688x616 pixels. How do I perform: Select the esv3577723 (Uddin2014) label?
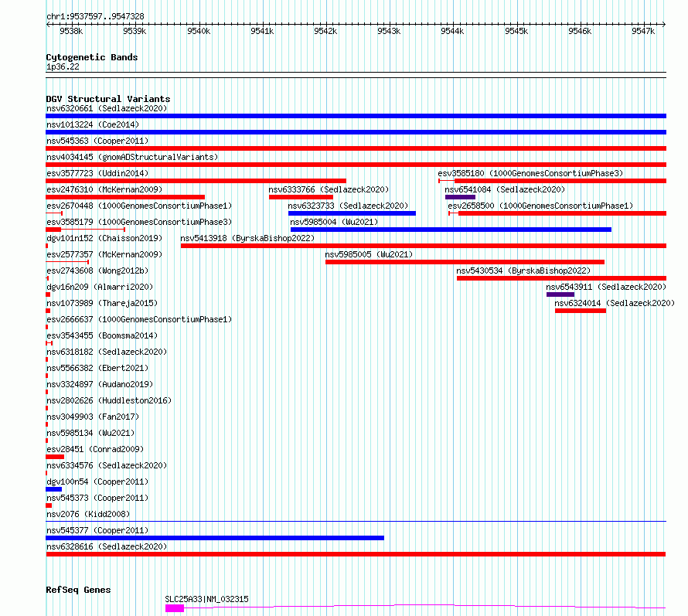point(97,173)
